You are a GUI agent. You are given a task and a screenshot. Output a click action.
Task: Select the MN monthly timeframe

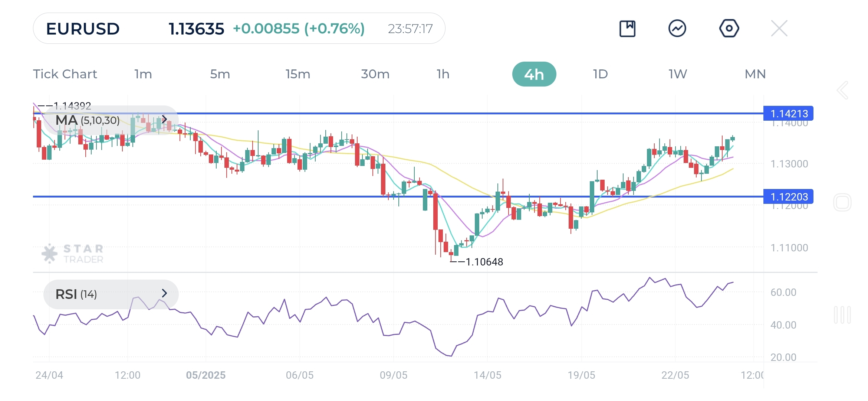click(755, 74)
